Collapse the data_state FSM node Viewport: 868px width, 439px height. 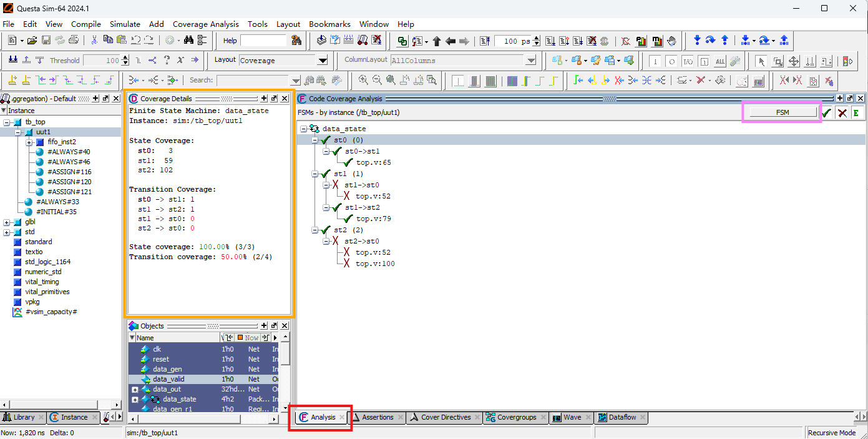[x=304, y=129]
